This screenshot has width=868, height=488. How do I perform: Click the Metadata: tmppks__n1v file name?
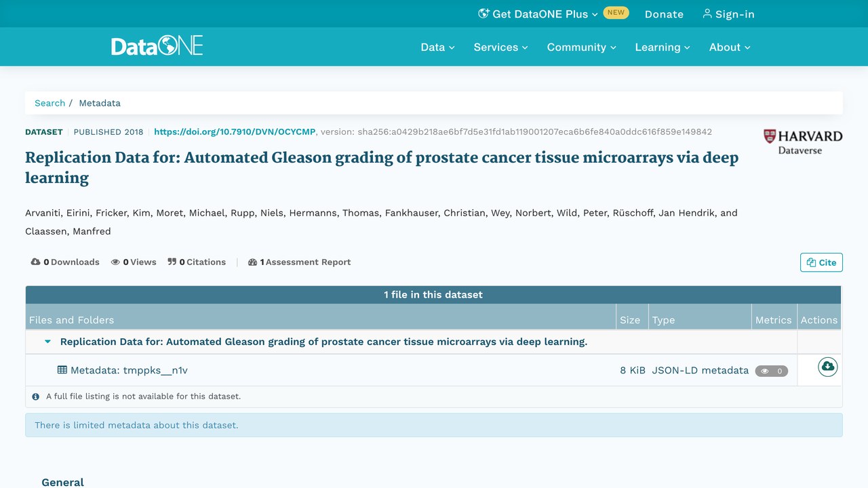pyautogui.click(x=129, y=370)
